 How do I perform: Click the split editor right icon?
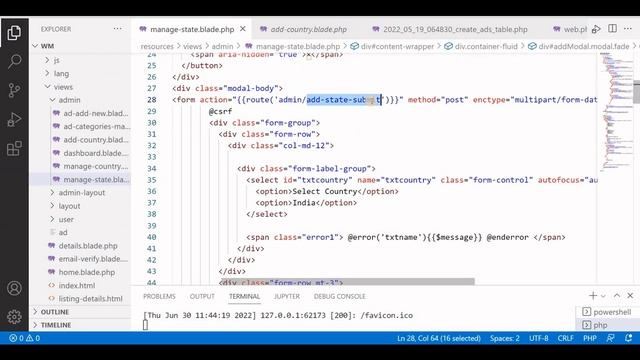click(612, 29)
